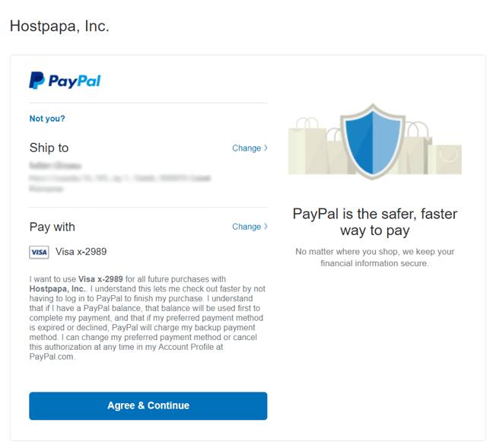Viewport: 496px width, 448px height.
Task: Click the chevron arrow beside Pay with Change
Action: pyautogui.click(x=265, y=226)
